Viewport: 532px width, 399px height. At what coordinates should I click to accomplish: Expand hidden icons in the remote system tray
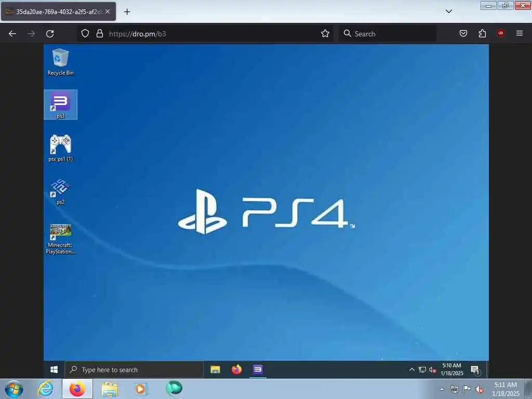411,369
